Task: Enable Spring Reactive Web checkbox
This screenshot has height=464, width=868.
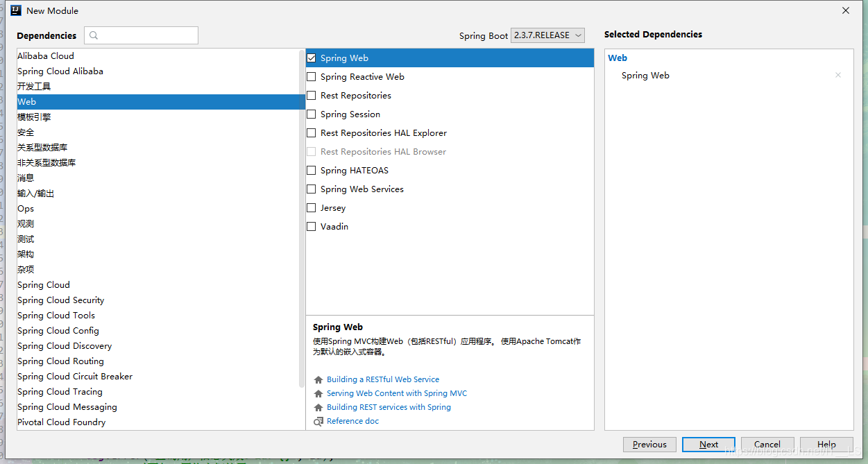Action: [x=312, y=77]
